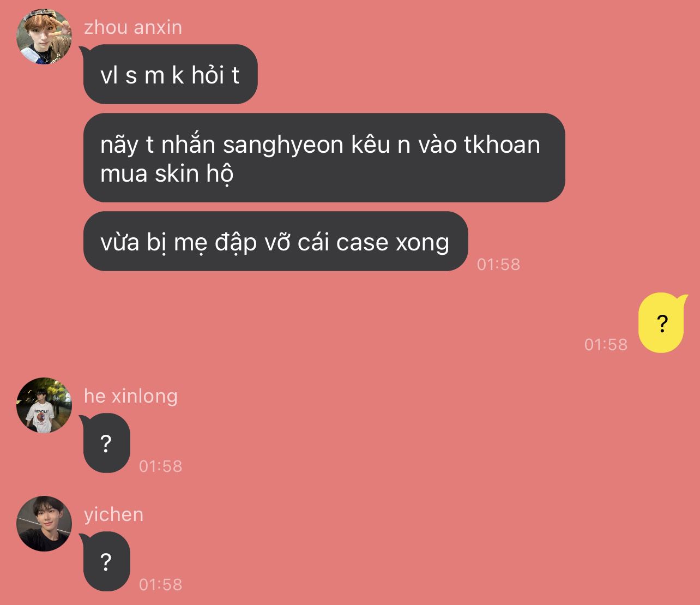Click the 01:58 time next to he xinlong's reply
Screen dimensions: 700x605
pos(160,466)
